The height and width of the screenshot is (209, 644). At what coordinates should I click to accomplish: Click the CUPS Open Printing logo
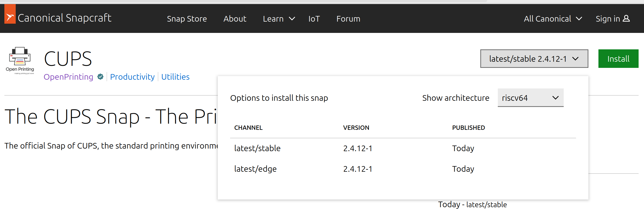pos(20,61)
